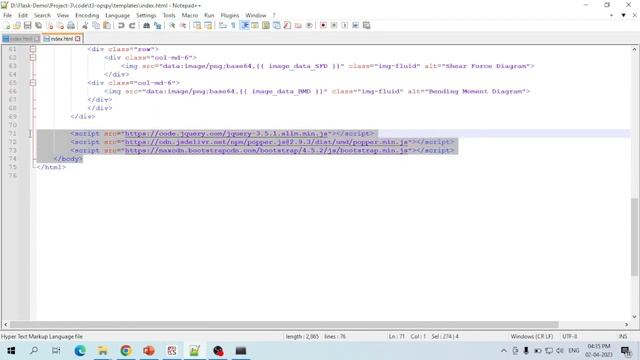Click the Close All toolbar icon
Screen dimensions: 640x360
click(60, 25)
